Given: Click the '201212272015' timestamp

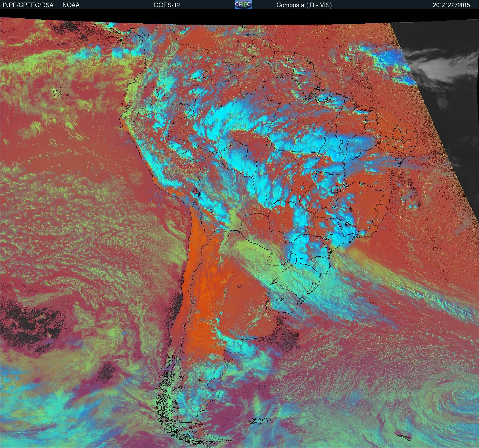Looking at the screenshot, I should [x=451, y=5].
